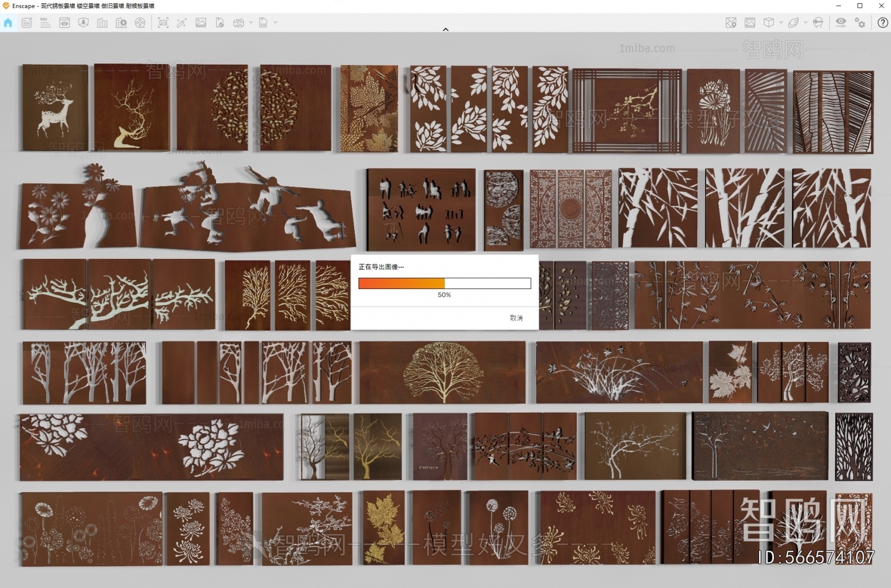Open the Visual Settings eye icon
This screenshot has height=588, width=891.
[x=840, y=23]
